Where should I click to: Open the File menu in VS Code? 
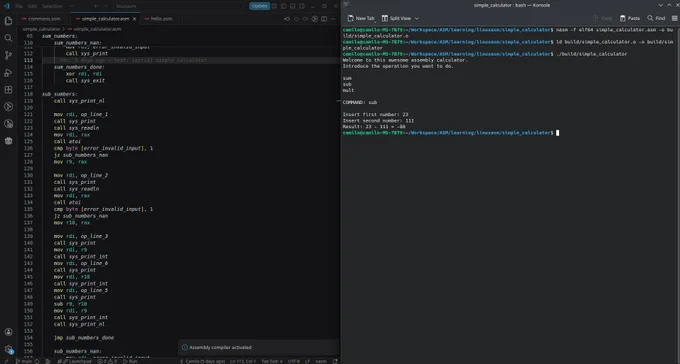19,6
